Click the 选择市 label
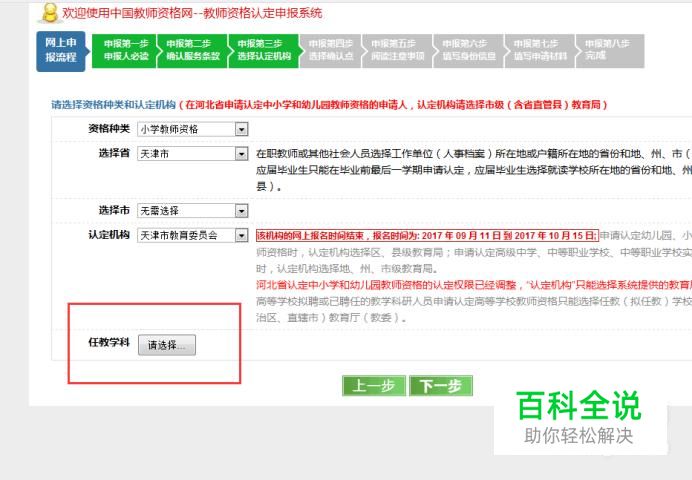This screenshot has width=692, height=480. [x=114, y=210]
